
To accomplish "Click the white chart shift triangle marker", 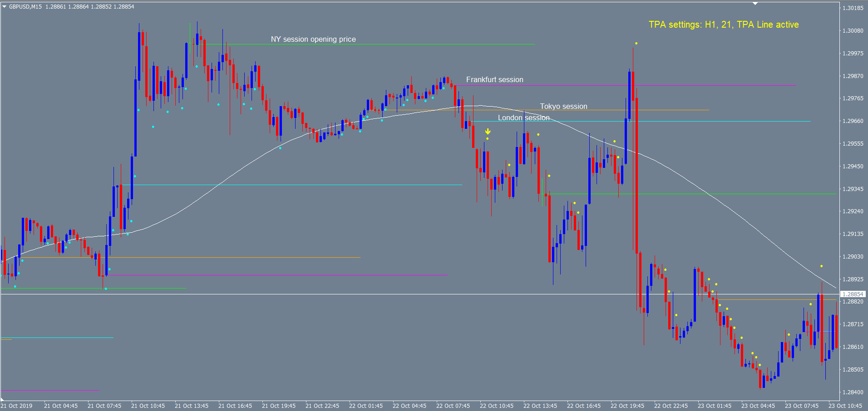I will [x=755, y=4].
